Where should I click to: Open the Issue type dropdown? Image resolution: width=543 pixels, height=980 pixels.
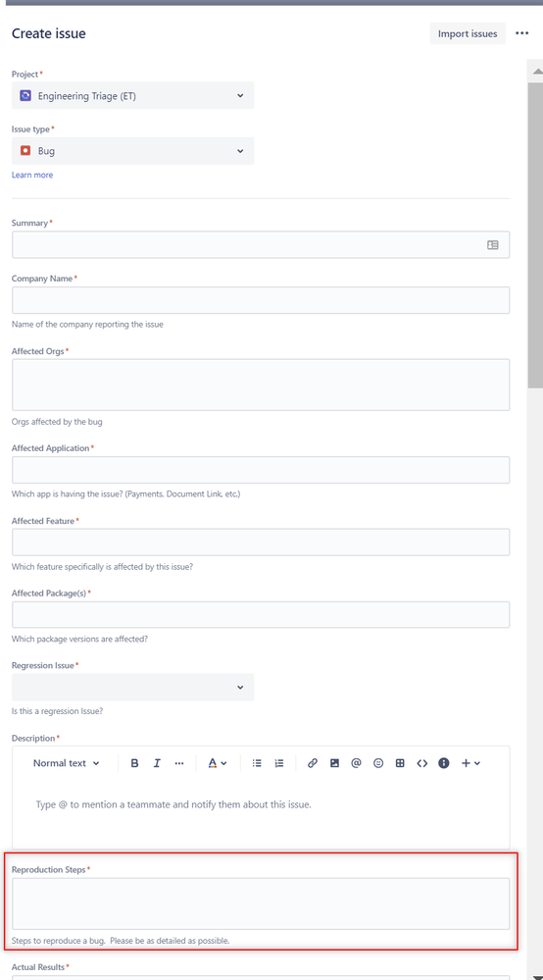133,151
